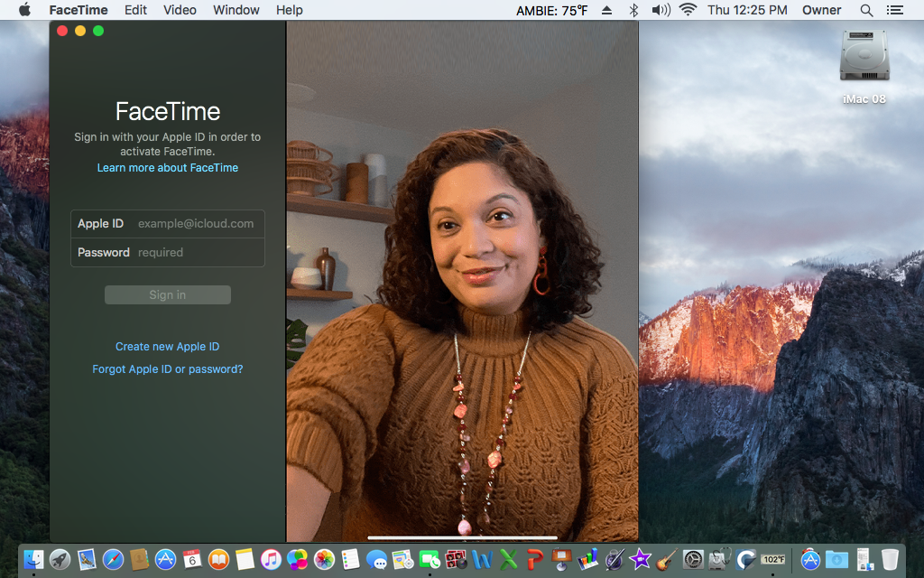Launch Microsoft PowerPoint from Dock

[535, 558]
